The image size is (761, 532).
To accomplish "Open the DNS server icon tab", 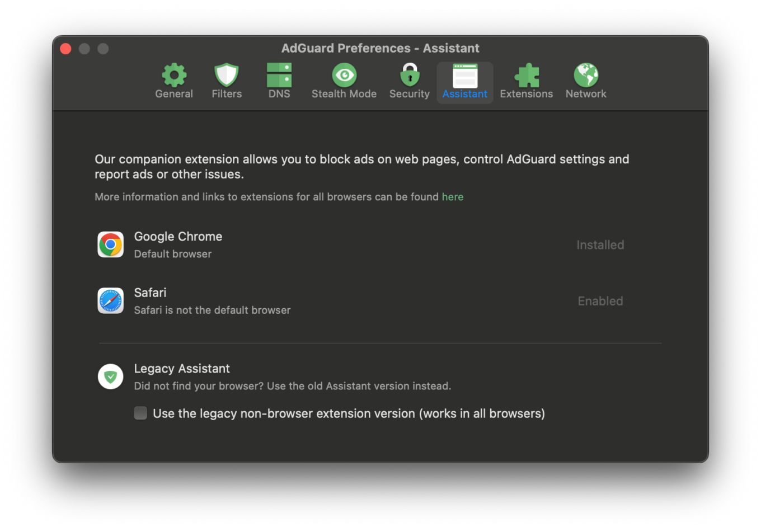I will (x=279, y=75).
